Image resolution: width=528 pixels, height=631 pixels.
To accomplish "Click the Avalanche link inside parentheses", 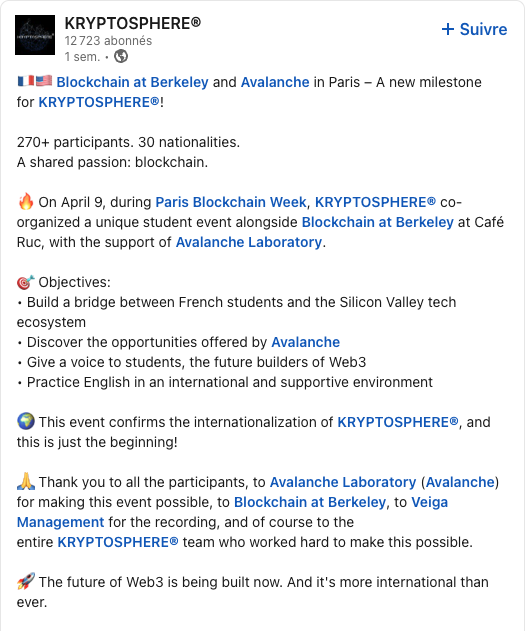I will pos(460,482).
